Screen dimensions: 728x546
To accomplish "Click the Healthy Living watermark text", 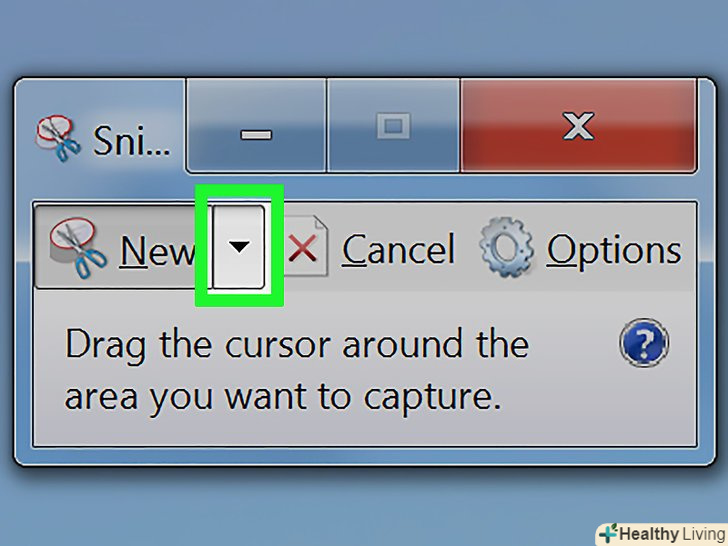I will click(x=672, y=534).
